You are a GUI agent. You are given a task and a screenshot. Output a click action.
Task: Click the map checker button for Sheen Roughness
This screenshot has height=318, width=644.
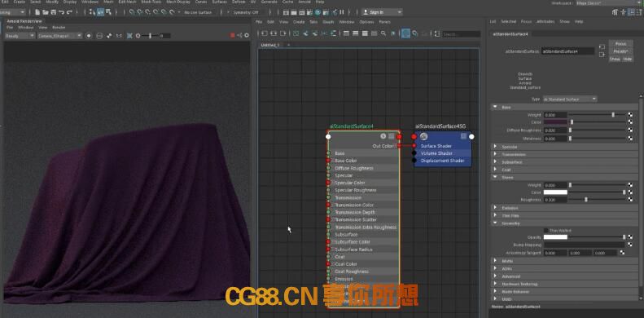click(x=630, y=200)
